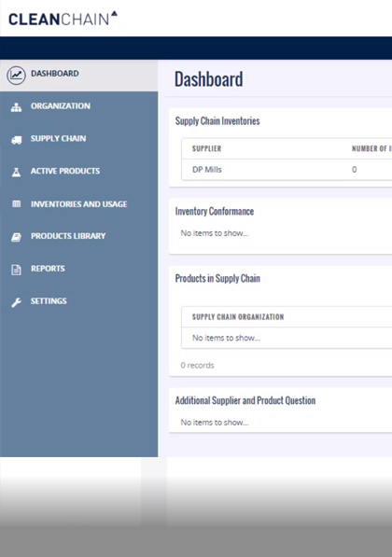
Task: Open the REPORTS section
Action: 79,269
